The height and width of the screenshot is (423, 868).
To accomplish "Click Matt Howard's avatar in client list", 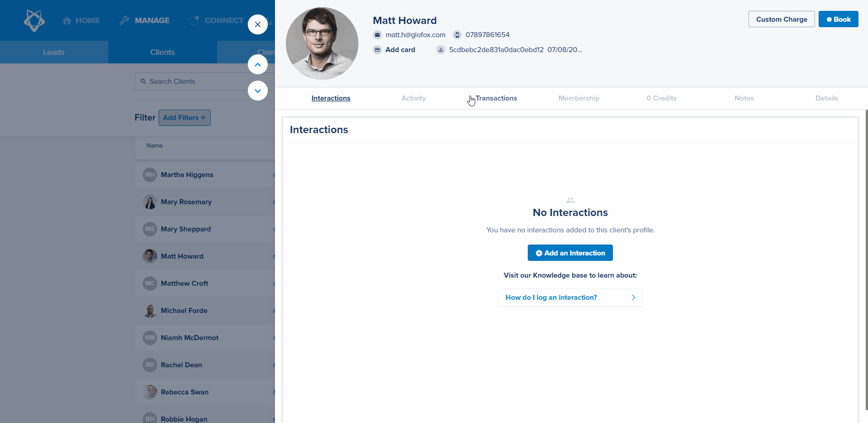I will tap(150, 256).
